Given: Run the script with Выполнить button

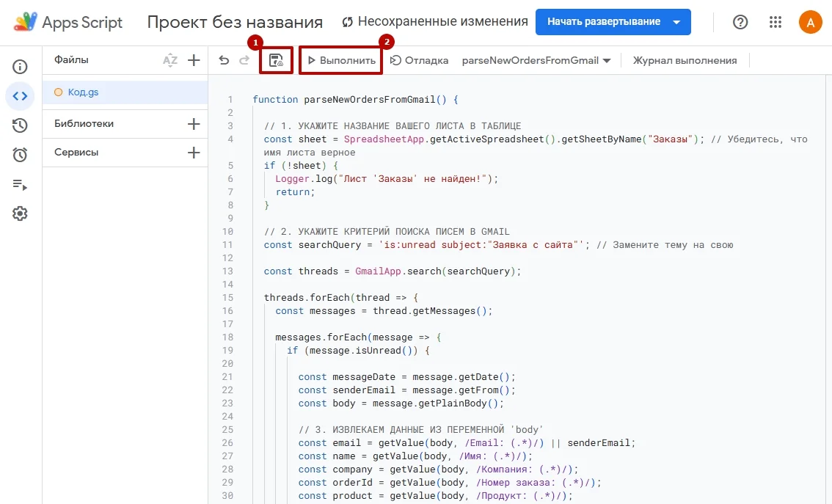Looking at the screenshot, I should coord(341,60).
